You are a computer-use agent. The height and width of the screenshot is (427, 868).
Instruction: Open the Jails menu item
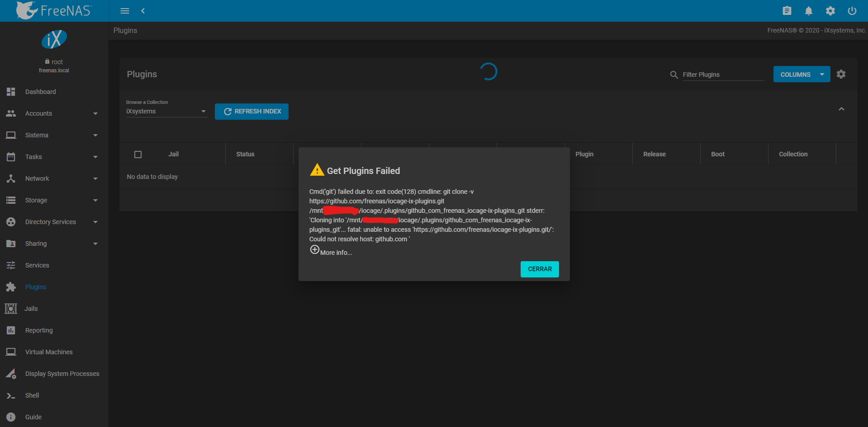click(x=54, y=309)
